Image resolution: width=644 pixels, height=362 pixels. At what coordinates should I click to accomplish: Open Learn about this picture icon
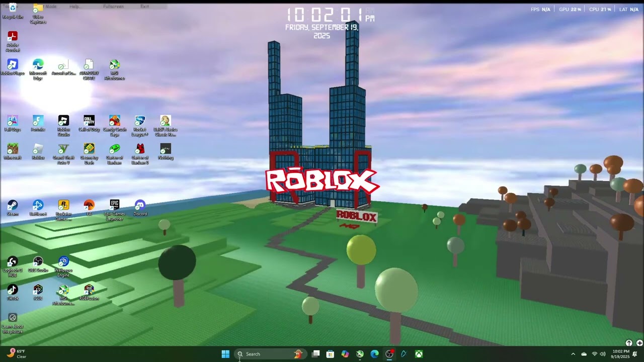coord(13,323)
